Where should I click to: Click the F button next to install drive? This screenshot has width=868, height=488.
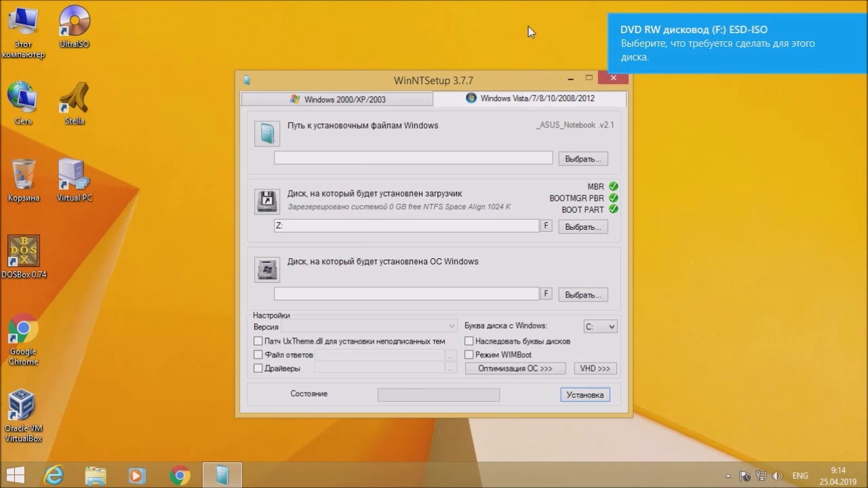(x=546, y=293)
